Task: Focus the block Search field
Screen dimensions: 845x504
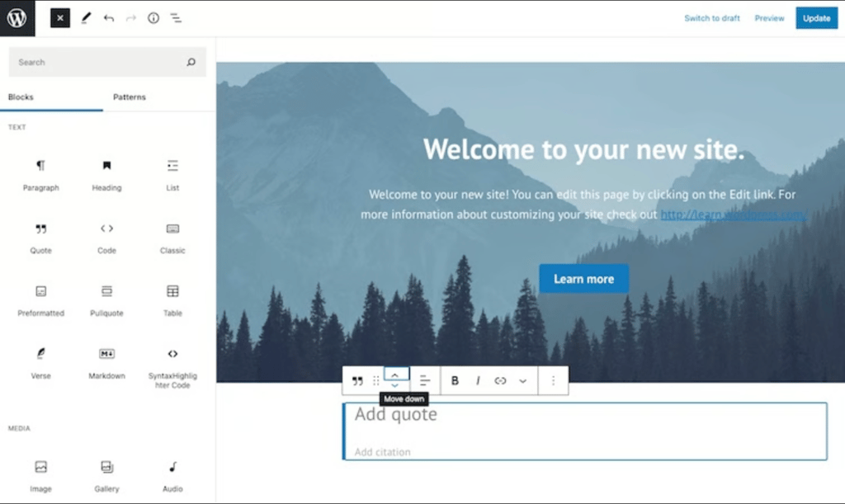Action: pyautogui.click(x=107, y=62)
